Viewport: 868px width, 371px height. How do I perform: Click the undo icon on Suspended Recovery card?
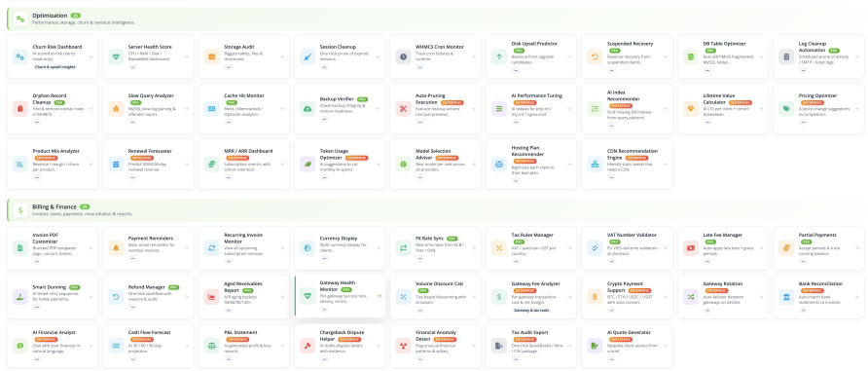596,56
